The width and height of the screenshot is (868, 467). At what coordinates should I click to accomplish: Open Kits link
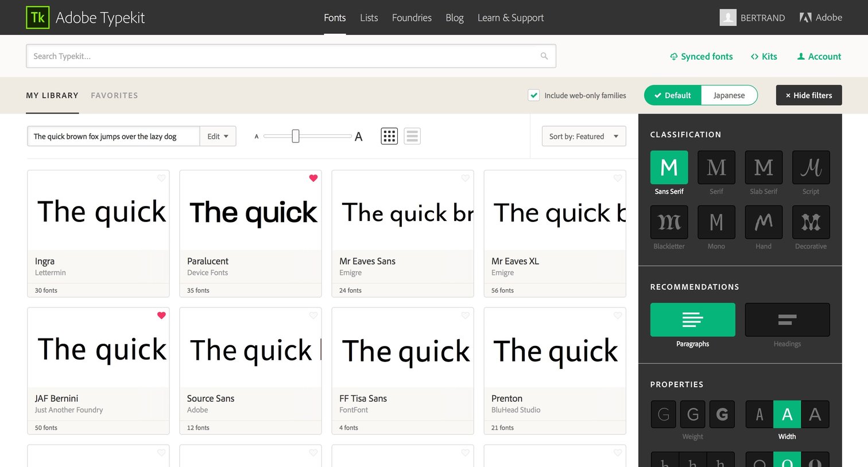coord(764,56)
